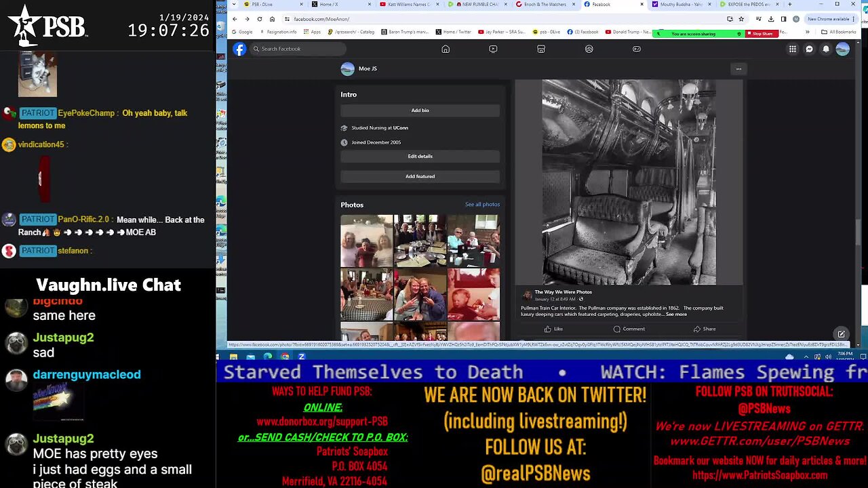Open the red-tinted baby photo thumbnail

pyautogui.click(x=473, y=294)
